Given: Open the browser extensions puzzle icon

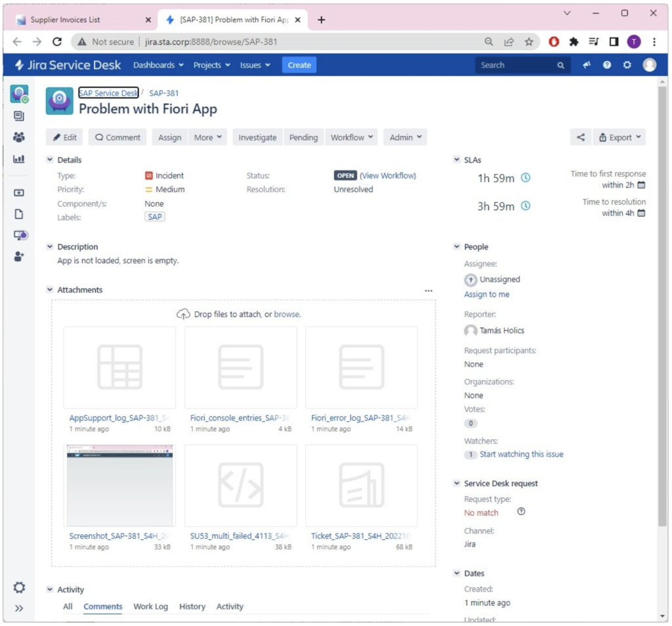Looking at the screenshot, I should 574,41.
